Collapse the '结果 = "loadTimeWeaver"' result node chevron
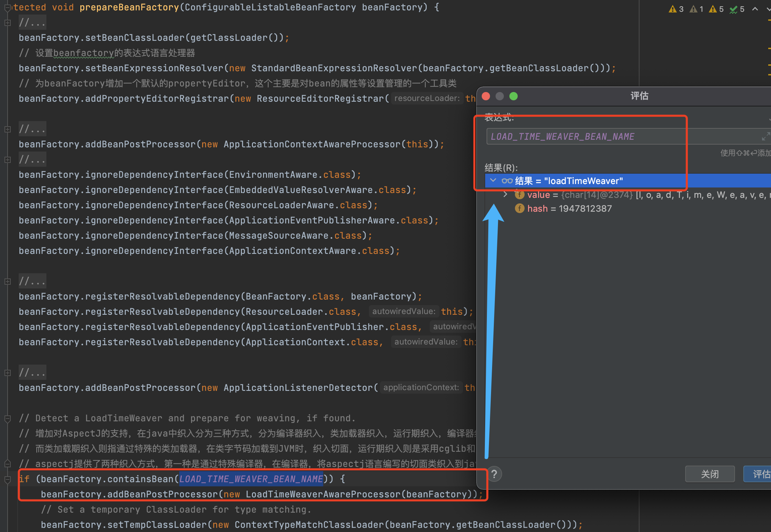Image resolution: width=771 pixels, height=532 pixels. pos(493,181)
